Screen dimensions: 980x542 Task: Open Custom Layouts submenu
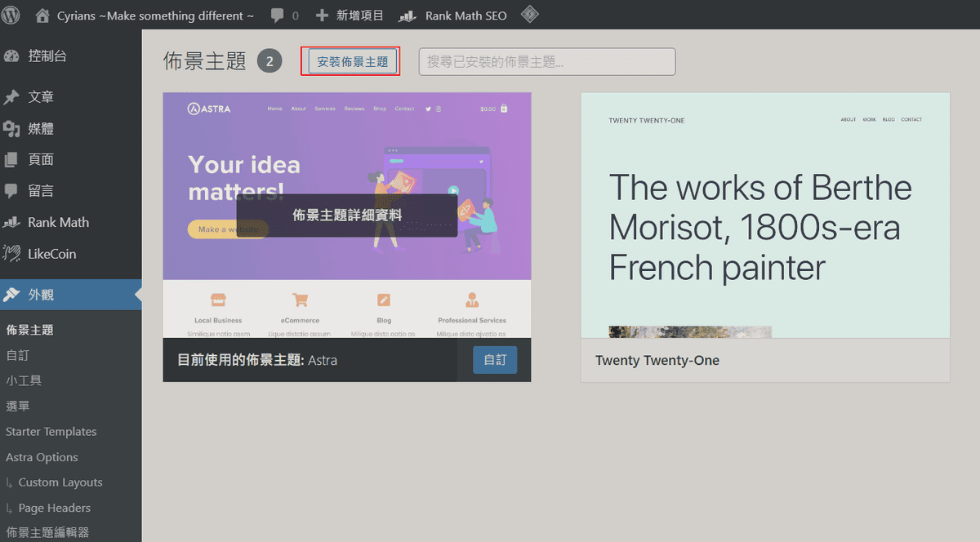click(x=60, y=482)
